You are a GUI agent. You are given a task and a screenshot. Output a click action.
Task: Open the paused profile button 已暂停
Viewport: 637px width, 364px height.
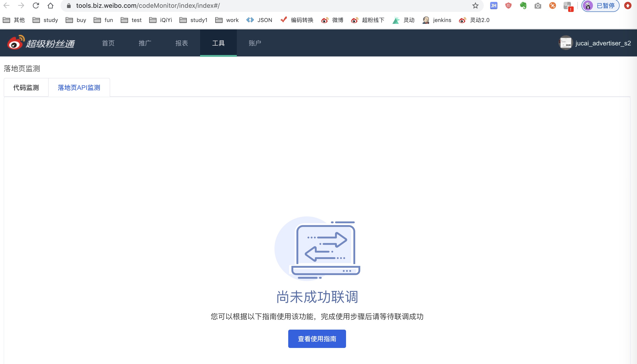[601, 6]
